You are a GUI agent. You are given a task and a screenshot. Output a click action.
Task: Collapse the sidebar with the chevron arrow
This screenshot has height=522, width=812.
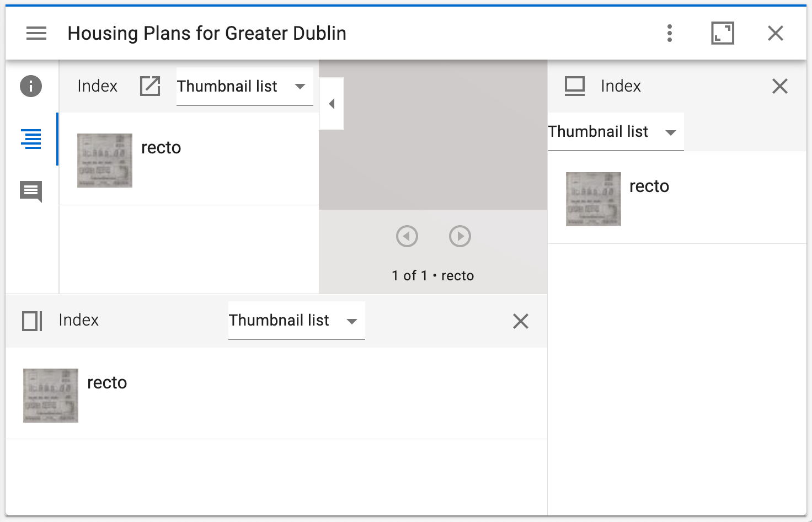pyautogui.click(x=331, y=103)
